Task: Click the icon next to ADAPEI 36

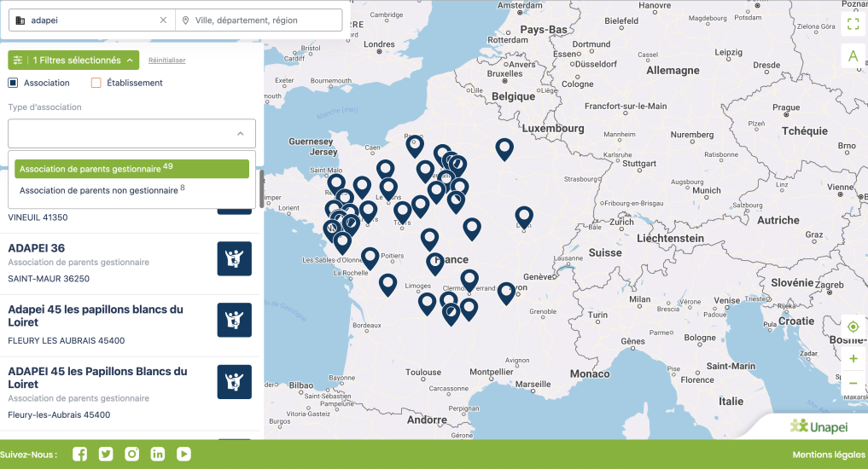Action: coord(234,258)
